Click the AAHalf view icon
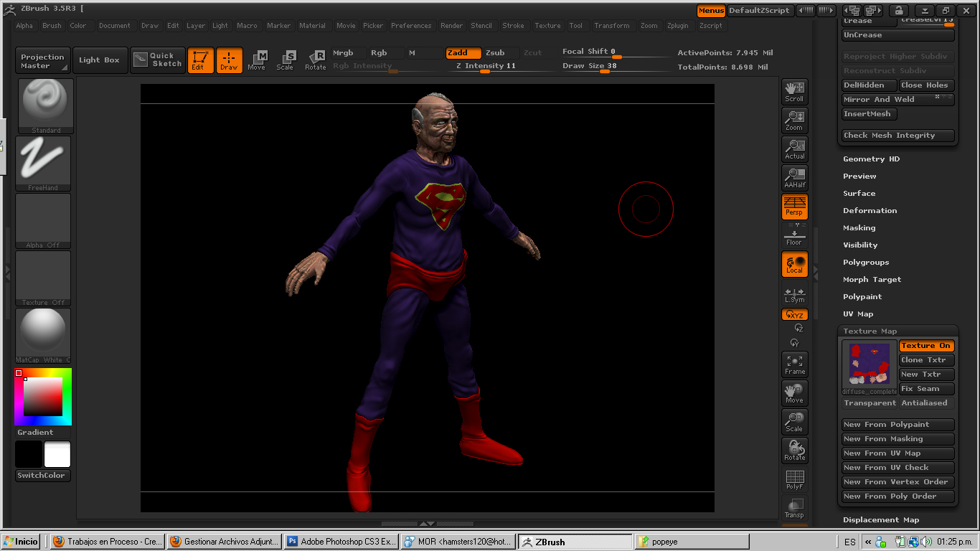 pos(794,178)
